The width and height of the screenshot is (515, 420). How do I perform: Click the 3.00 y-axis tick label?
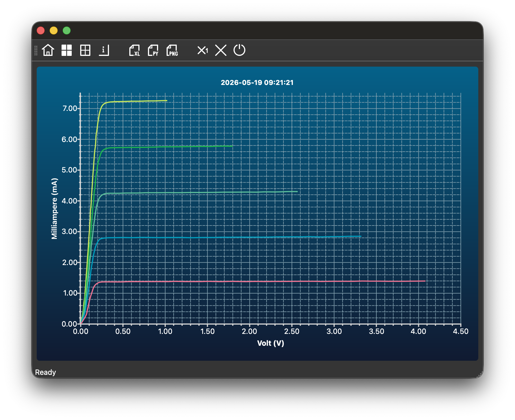69,231
